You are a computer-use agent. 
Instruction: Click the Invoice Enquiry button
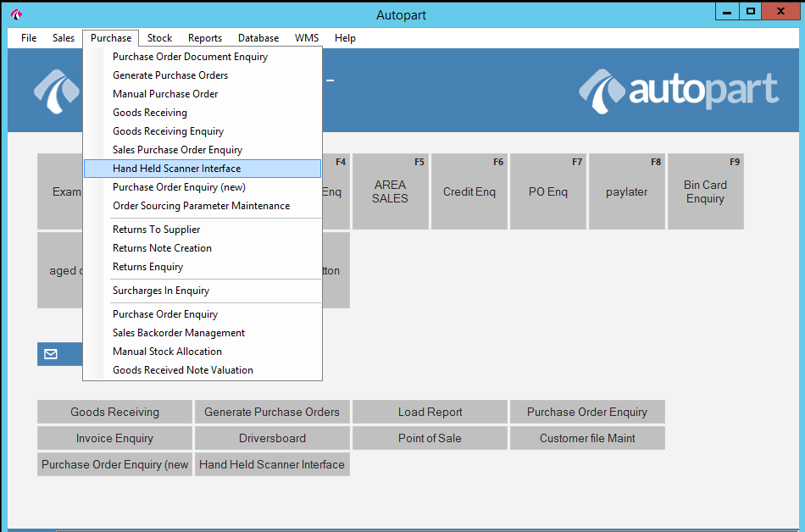coord(115,438)
